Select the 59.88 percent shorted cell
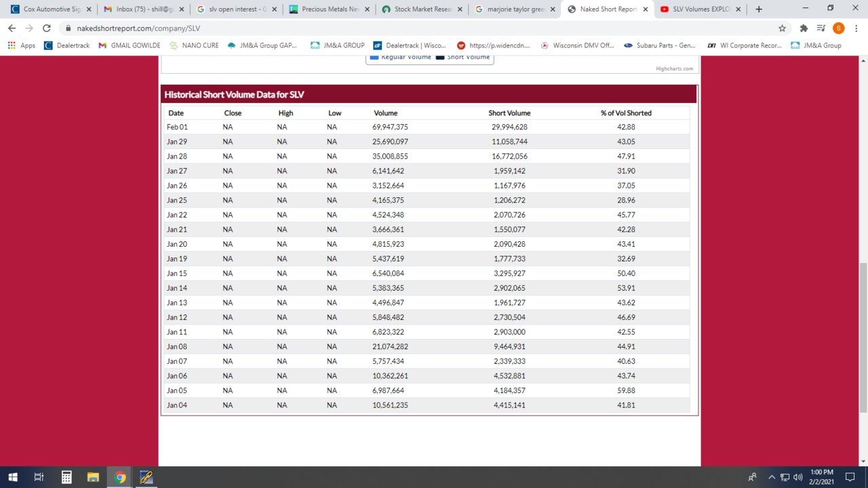This screenshot has width=868, height=488. 626,390
